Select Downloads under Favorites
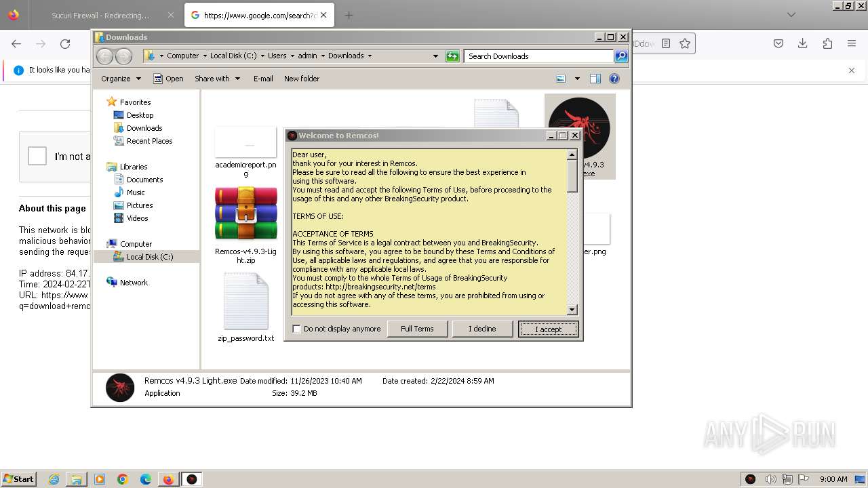Image resolution: width=868 pixels, height=488 pixels. click(144, 128)
